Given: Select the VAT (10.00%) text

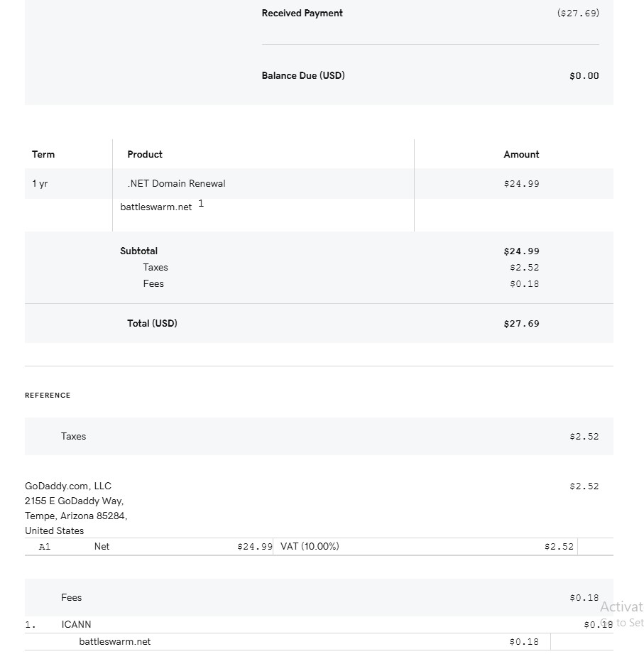Looking at the screenshot, I should coord(310,547).
